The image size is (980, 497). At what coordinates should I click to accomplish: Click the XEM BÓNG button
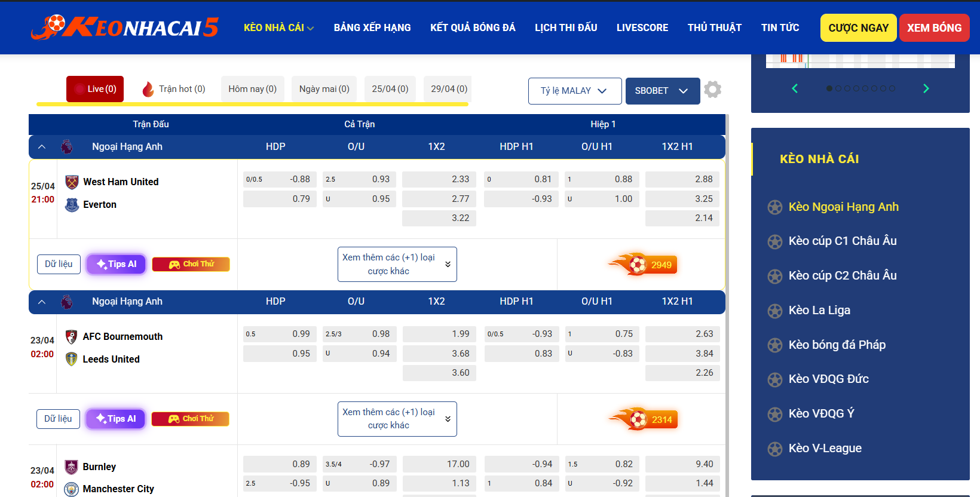tap(935, 28)
